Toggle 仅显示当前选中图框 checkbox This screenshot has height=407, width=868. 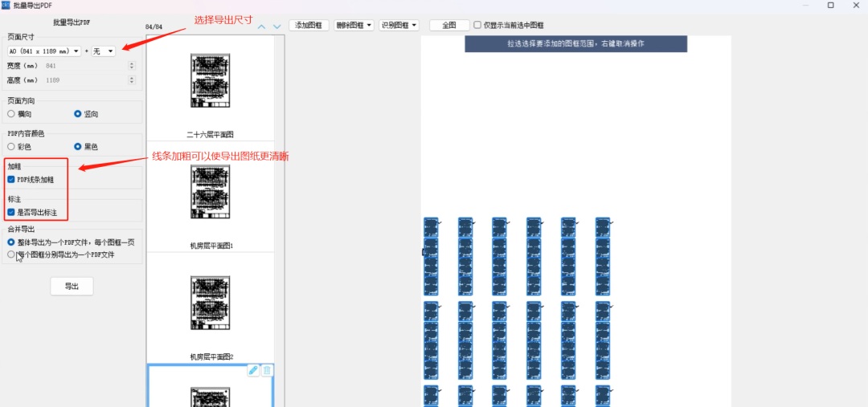[477, 26]
